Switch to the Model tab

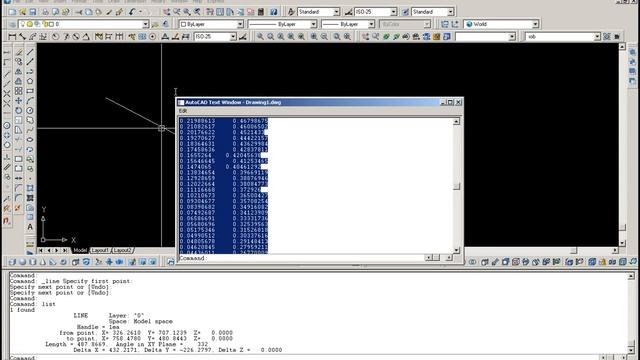(x=80, y=250)
